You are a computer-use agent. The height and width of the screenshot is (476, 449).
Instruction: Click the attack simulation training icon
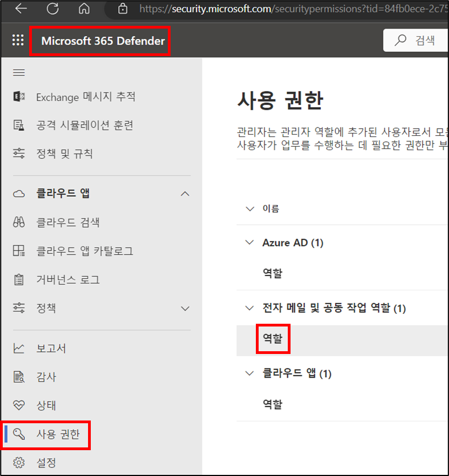point(19,125)
